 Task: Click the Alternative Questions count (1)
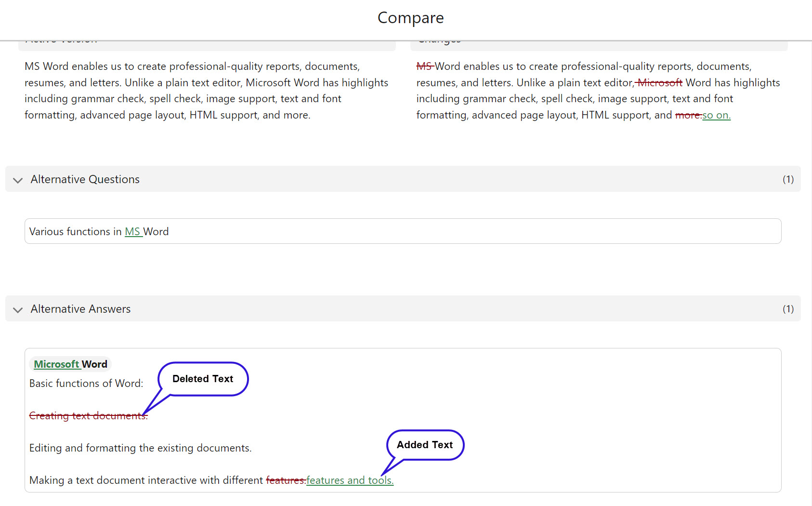788,179
